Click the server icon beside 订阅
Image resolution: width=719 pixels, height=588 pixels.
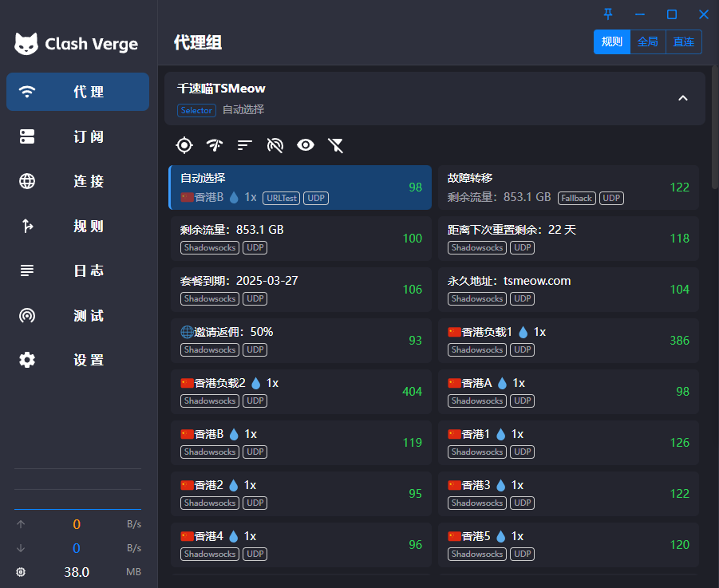click(27, 136)
